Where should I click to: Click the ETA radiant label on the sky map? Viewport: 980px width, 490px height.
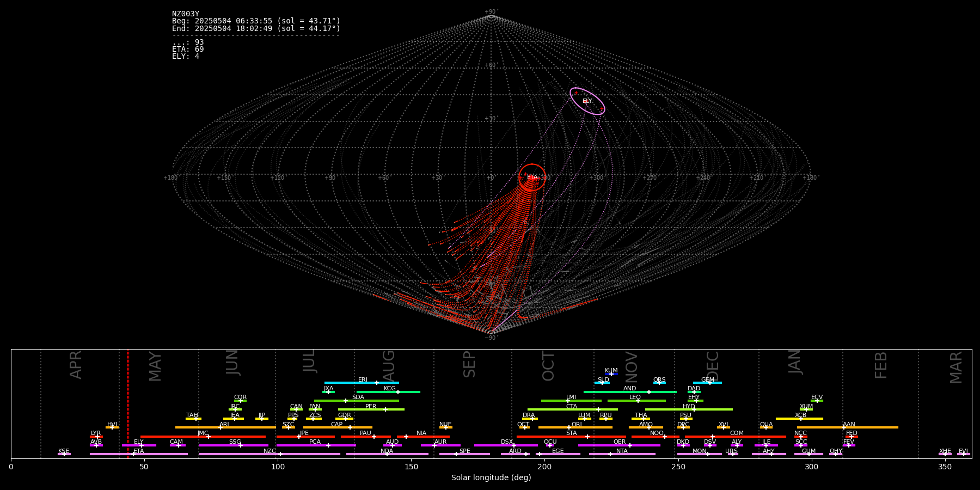532,177
